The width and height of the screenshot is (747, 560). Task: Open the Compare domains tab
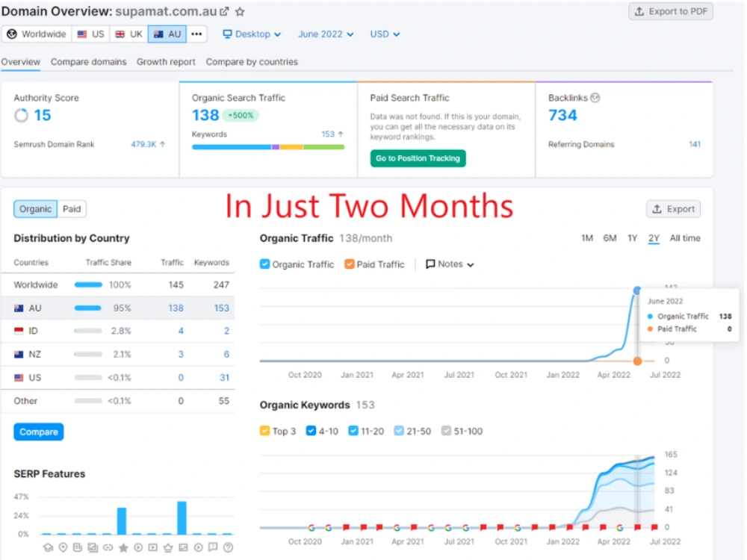click(89, 62)
